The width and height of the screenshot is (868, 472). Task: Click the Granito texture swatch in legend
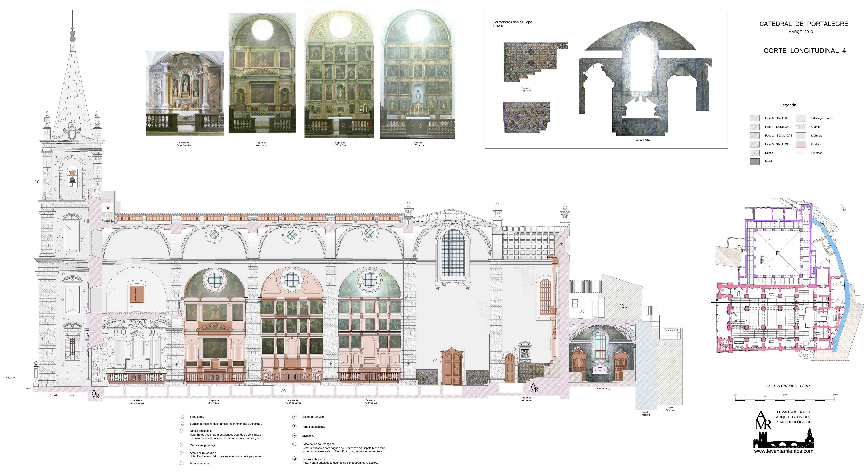click(x=801, y=127)
